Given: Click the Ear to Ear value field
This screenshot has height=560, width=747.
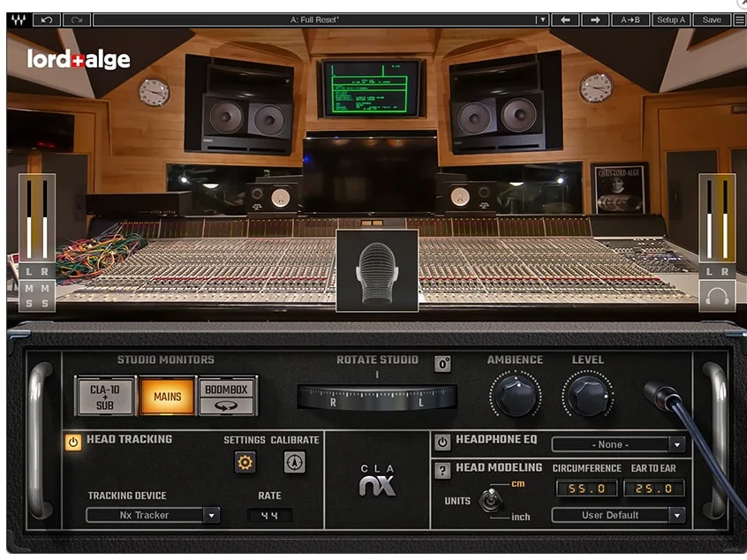Looking at the screenshot, I should 654,488.
